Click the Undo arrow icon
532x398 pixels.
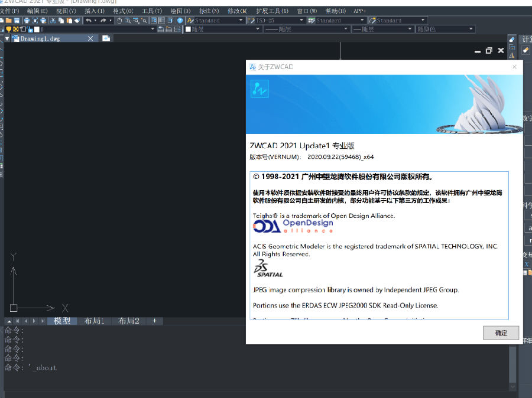87,19
